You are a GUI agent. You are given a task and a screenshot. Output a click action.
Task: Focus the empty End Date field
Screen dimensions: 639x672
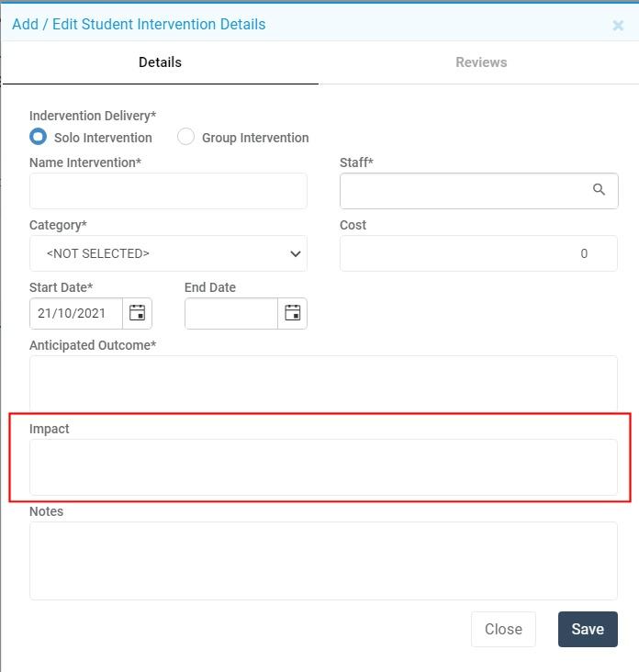(230, 313)
